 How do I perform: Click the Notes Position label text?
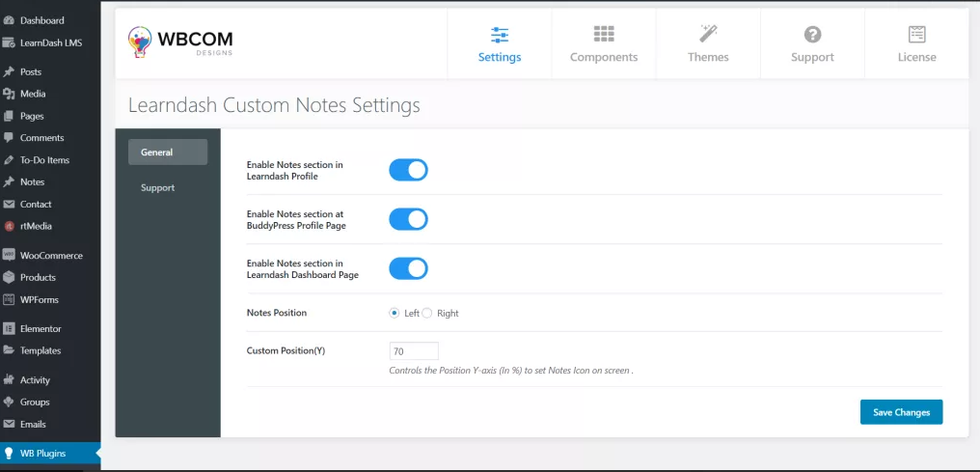coord(277,313)
